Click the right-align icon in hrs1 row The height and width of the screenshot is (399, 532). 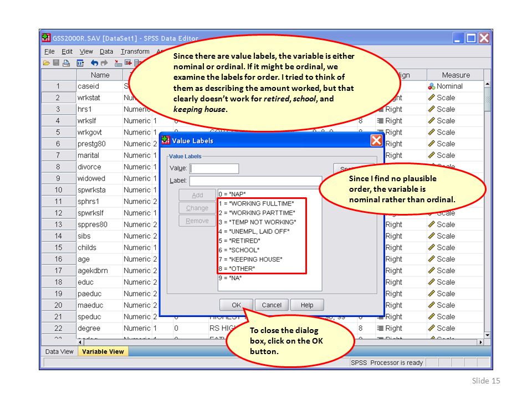381,109
